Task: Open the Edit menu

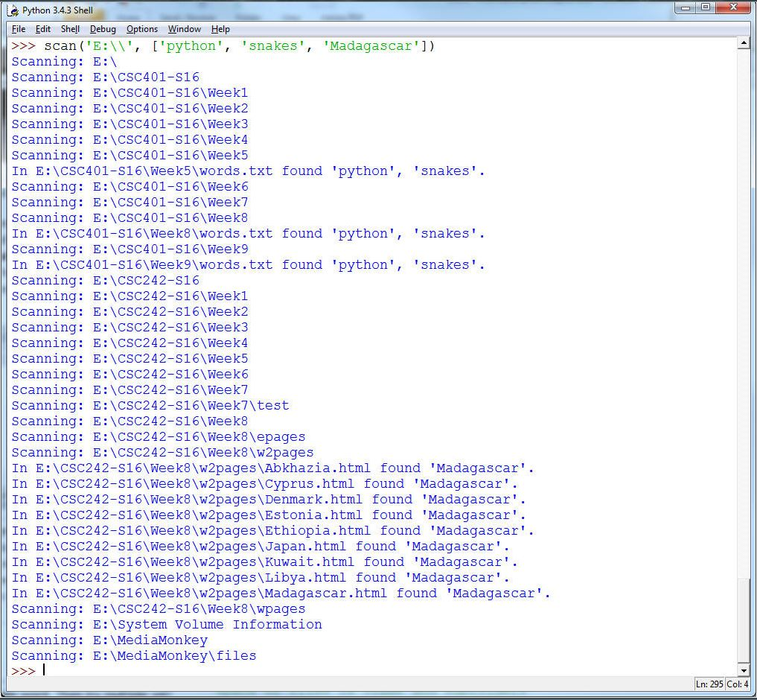Action: pyautogui.click(x=42, y=29)
